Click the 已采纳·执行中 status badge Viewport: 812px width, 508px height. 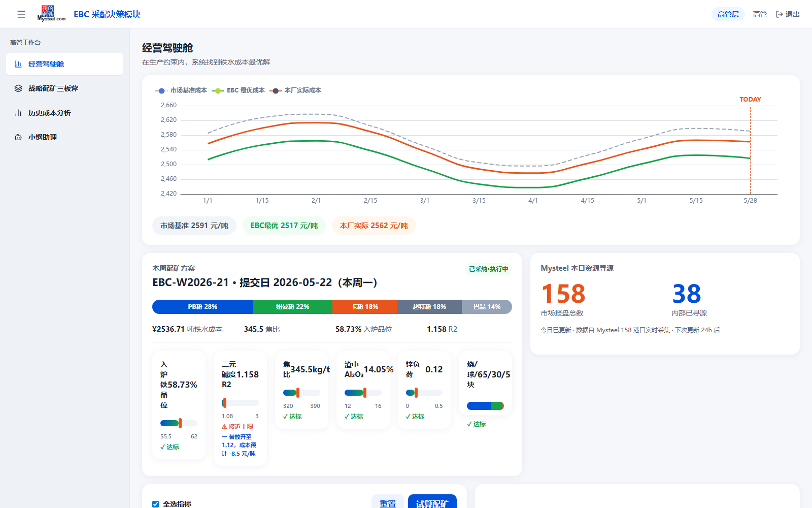click(488, 269)
